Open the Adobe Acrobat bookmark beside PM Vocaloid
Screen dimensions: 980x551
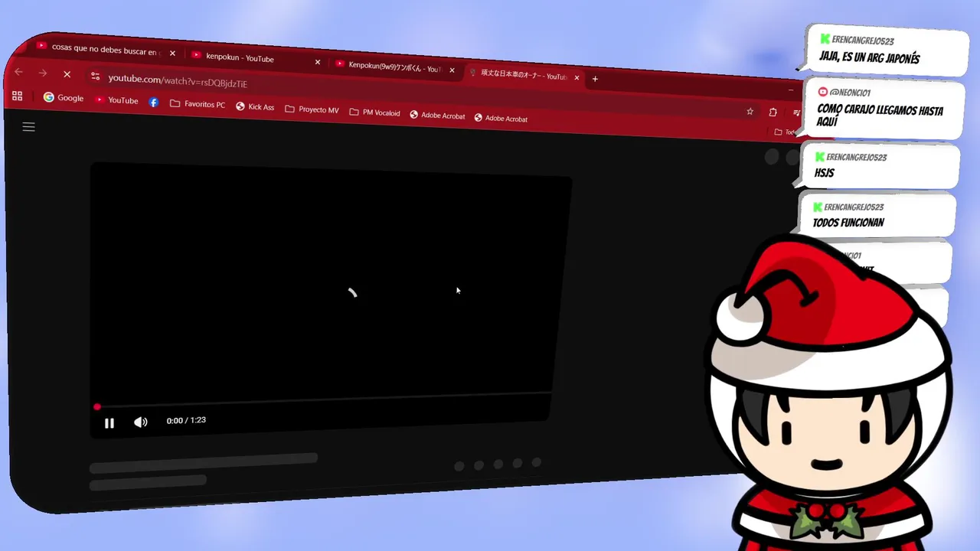click(437, 115)
